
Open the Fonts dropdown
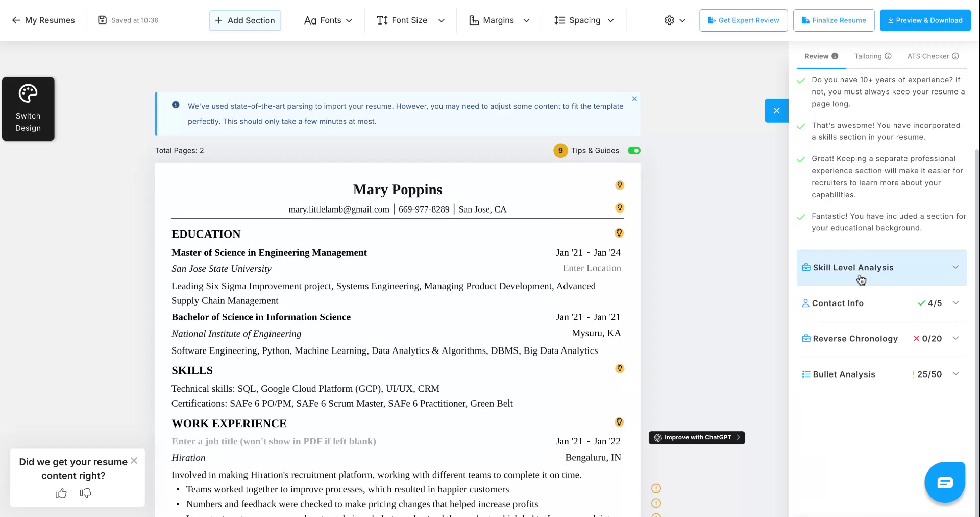[x=328, y=20]
